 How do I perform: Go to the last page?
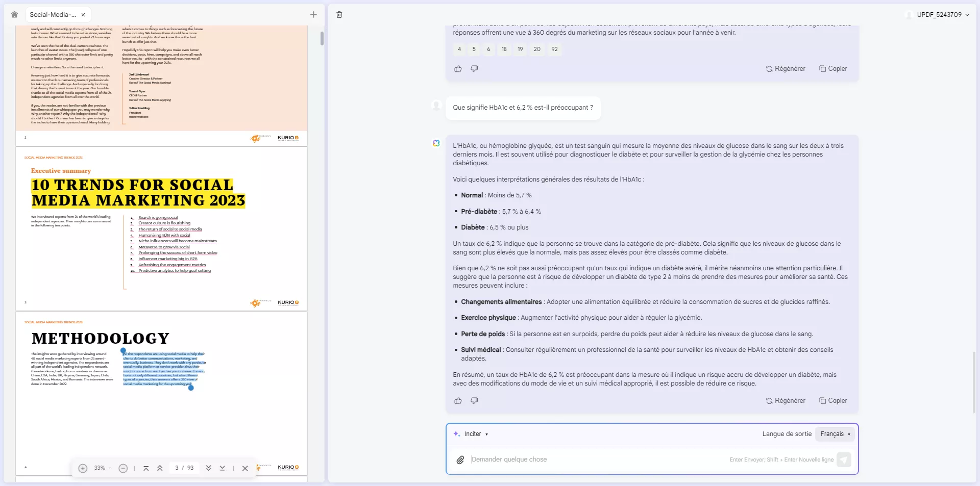click(223, 468)
